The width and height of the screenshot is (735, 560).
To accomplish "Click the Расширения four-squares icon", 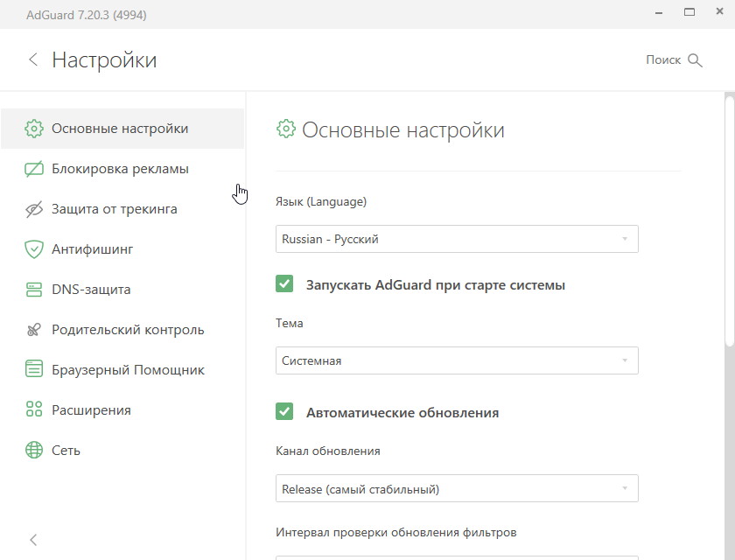I will pyautogui.click(x=34, y=409).
